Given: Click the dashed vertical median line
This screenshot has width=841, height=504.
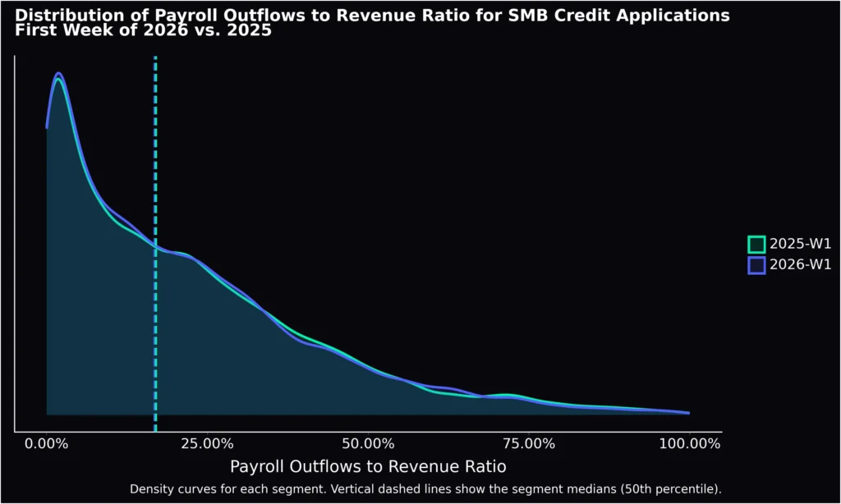Looking at the screenshot, I should tap(155, 244).
